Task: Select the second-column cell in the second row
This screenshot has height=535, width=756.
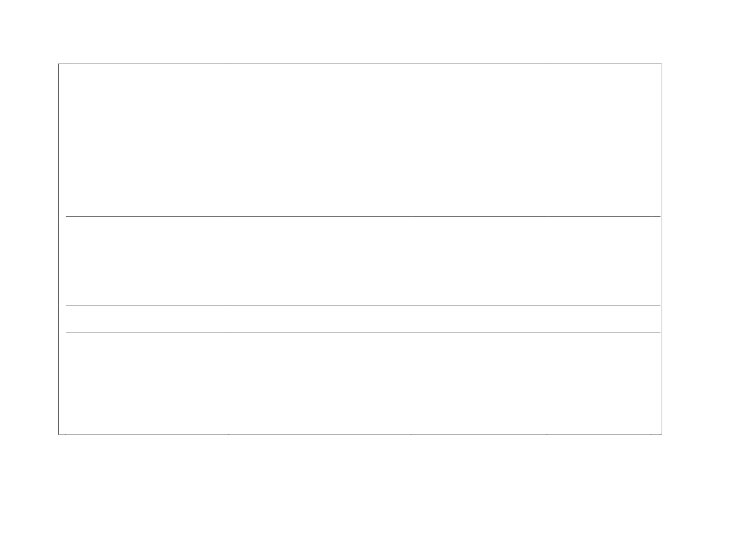Action: coord(320,261)
